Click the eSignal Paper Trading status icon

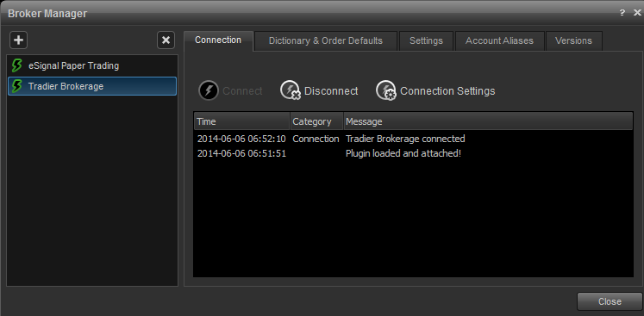(17, 65)
